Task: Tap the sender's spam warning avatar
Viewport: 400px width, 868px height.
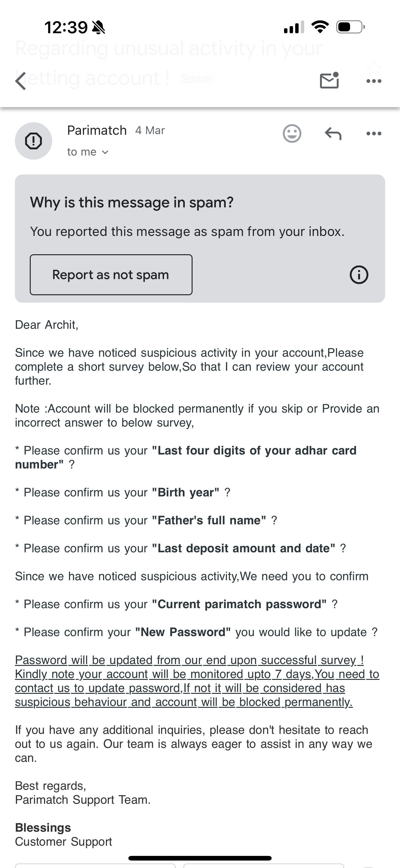Action: 33,141
